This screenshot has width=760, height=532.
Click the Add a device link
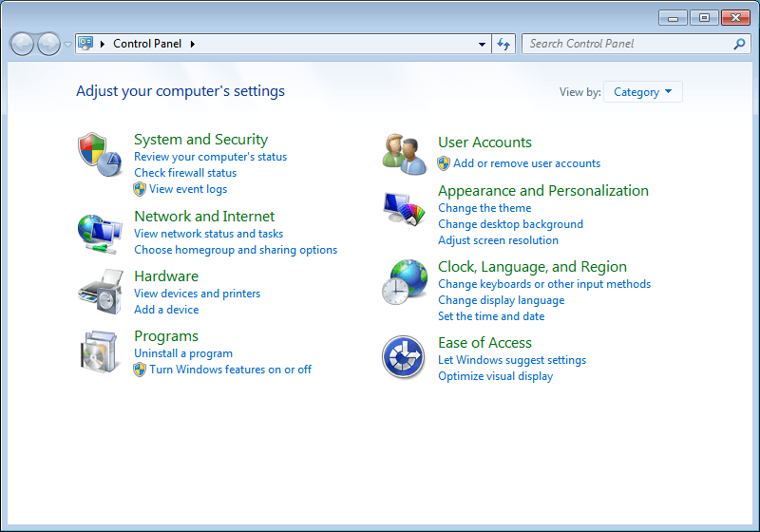point(166,310)
